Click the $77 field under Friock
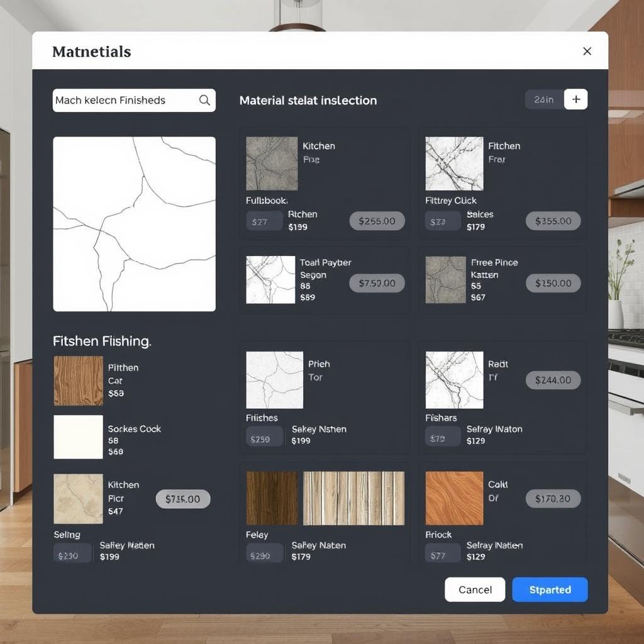 [443, 553]
